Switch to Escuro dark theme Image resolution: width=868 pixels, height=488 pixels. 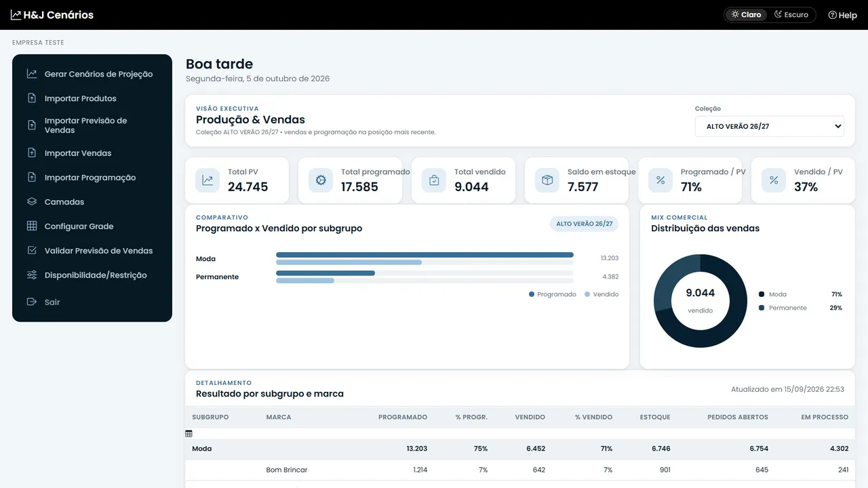coord(791,15)
